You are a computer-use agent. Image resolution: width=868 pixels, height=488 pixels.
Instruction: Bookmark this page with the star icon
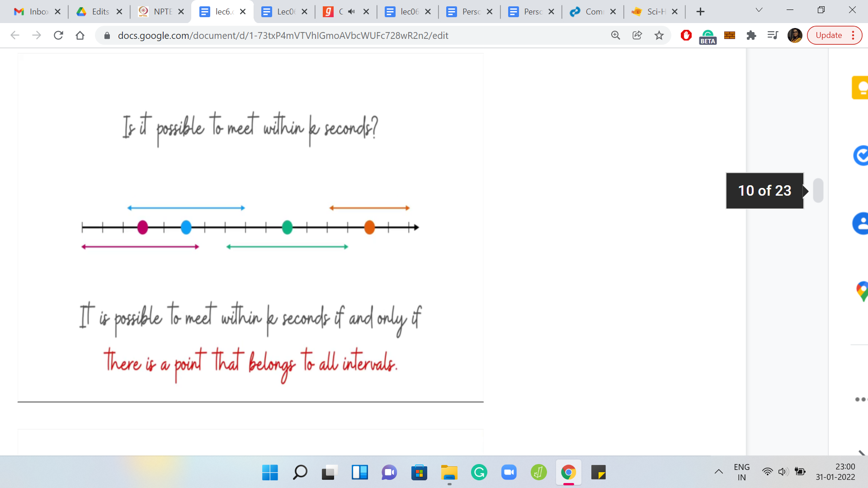659,35
